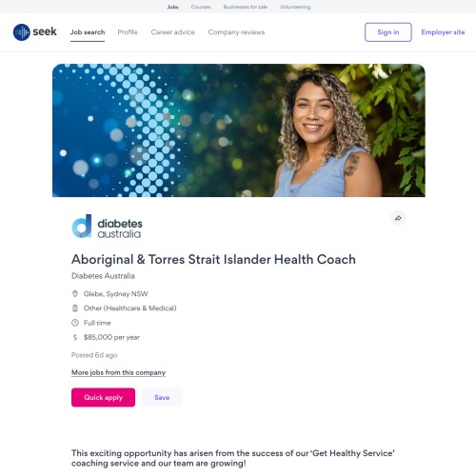Click the Diabetes Australia logo
Image resolution: width=476 pixels, height=476 pixels.
pyautogui.click(x=107, y=227)
